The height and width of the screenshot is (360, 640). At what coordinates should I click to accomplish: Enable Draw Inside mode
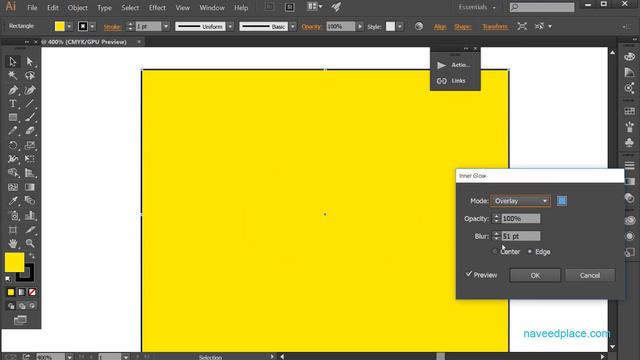tap(32, 306)
